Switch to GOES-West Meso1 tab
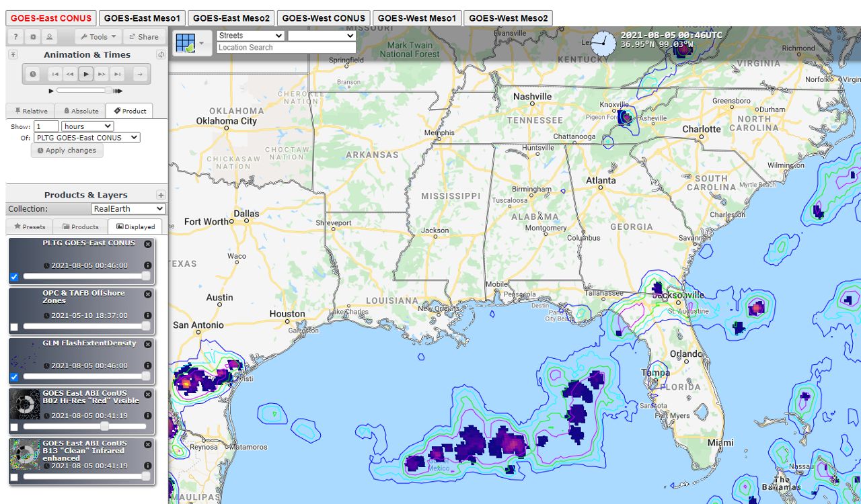The height and width of the screenshot is (504, 861). 417,18
